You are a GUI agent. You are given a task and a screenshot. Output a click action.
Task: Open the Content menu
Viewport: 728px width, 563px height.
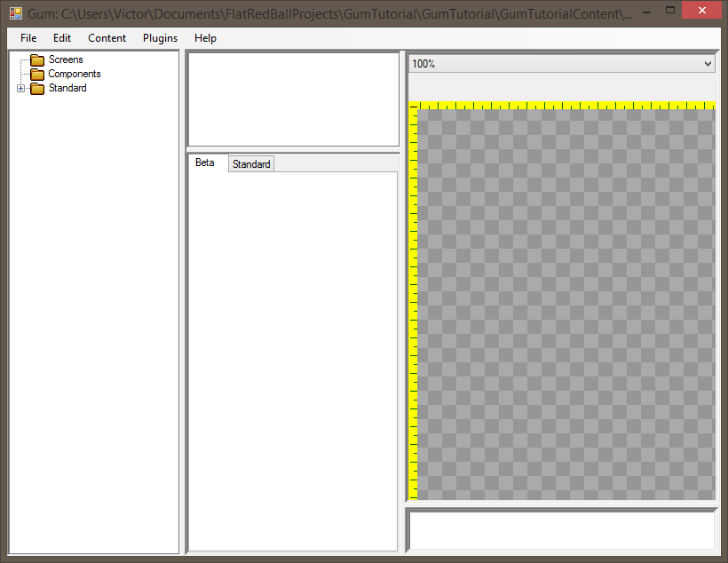click(x=107, y=38)
